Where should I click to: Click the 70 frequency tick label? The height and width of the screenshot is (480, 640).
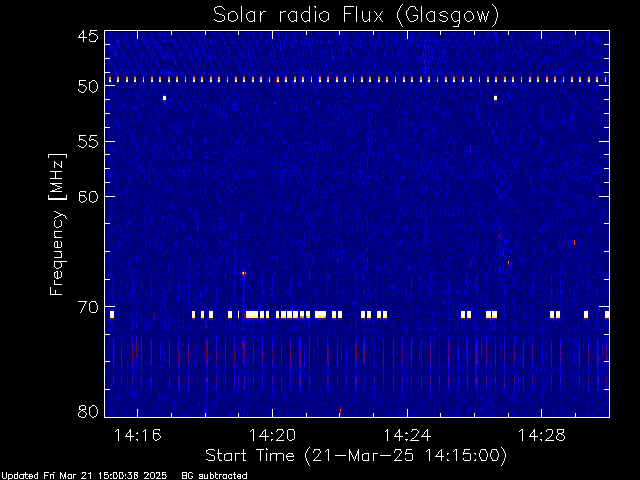click(88, 307)
